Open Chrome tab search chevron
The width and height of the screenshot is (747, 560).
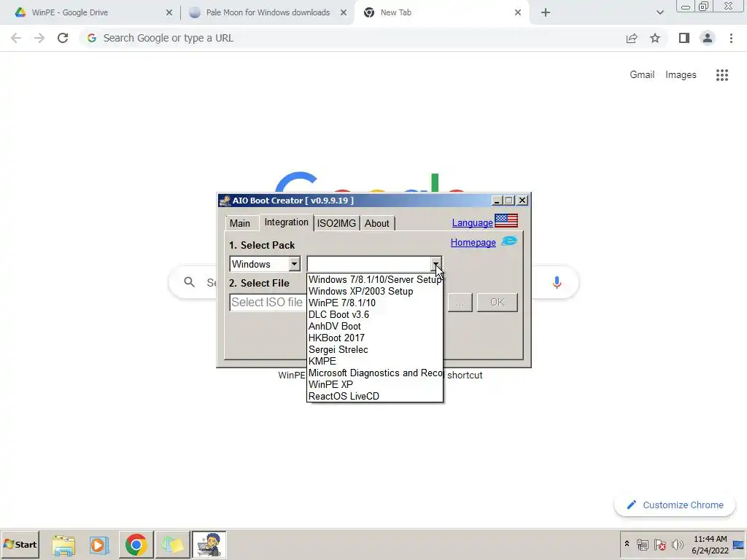point(659,12)
